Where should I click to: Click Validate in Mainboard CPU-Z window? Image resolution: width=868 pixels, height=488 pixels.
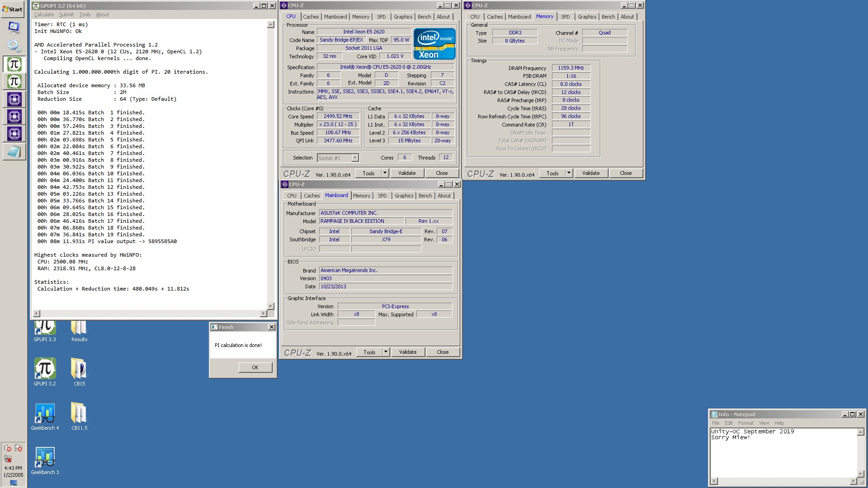408,352
